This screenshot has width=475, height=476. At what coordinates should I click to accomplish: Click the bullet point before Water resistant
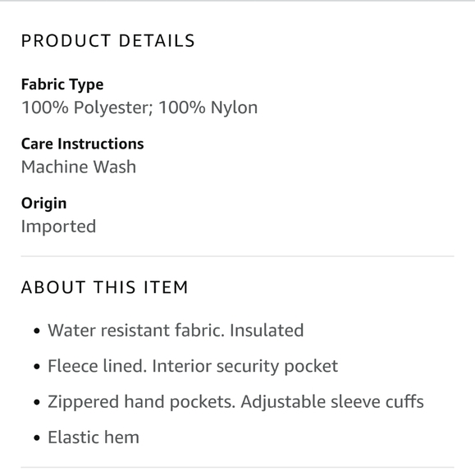[x=37, y=331]
